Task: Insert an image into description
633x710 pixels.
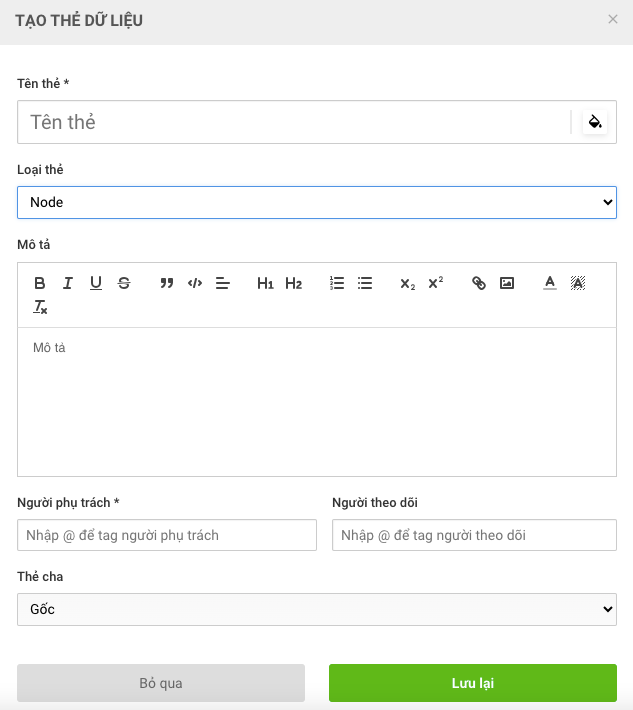Action: tap(507, 283)
